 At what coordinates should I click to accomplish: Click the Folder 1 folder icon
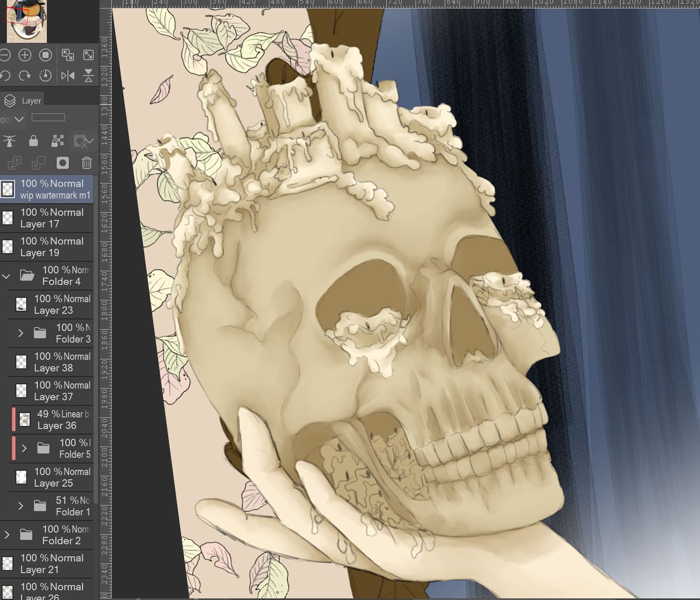pos(40,505)
